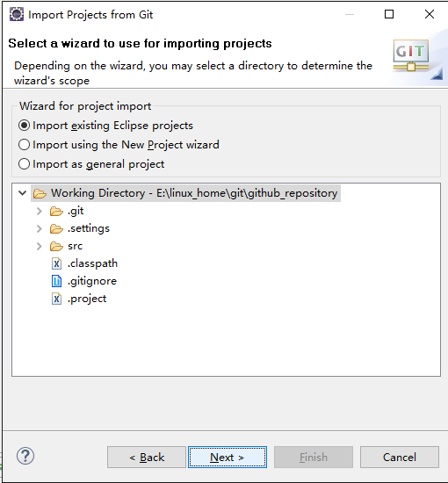
Task: Go to the Next wizard page
Action: (x=228, y=458)
